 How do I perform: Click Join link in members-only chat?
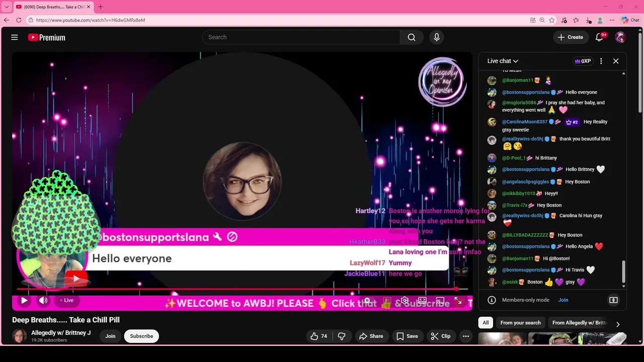(563, 300)
